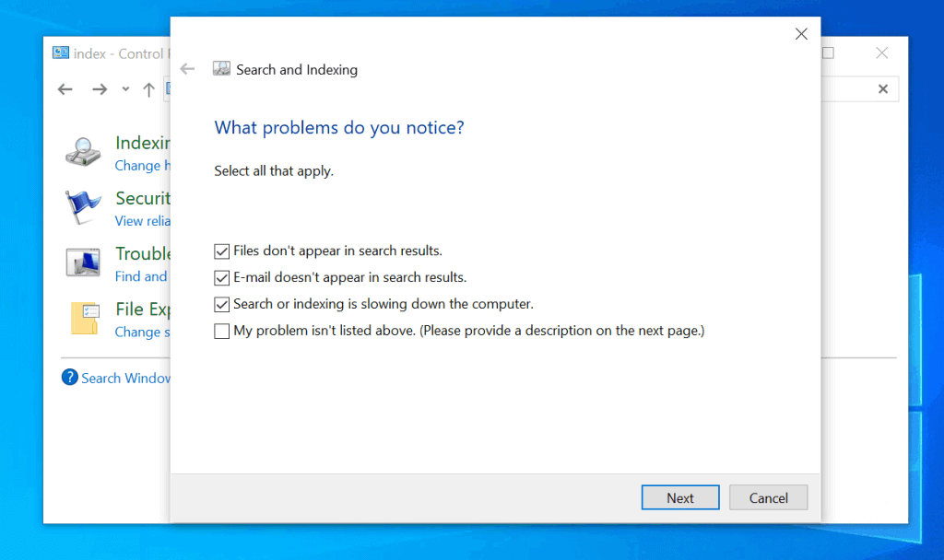Click the Next button
This screenshot has width=944, height=560.
[x=680, y=497]
